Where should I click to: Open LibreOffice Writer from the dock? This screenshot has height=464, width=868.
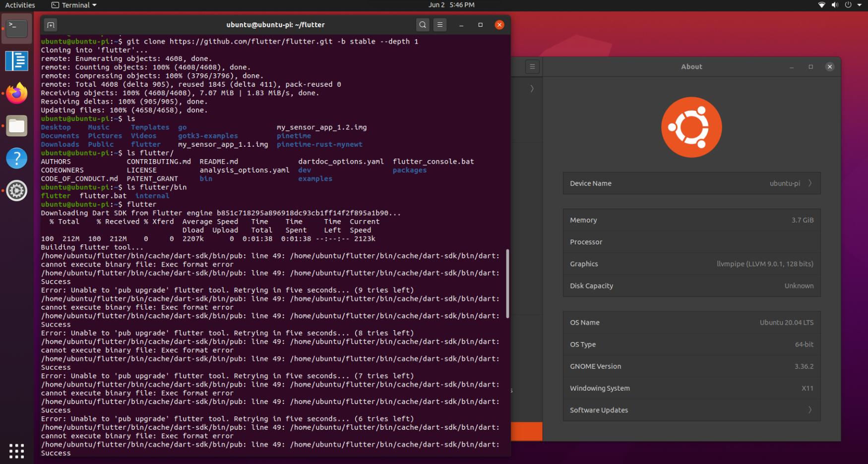[x=17, y=61]
